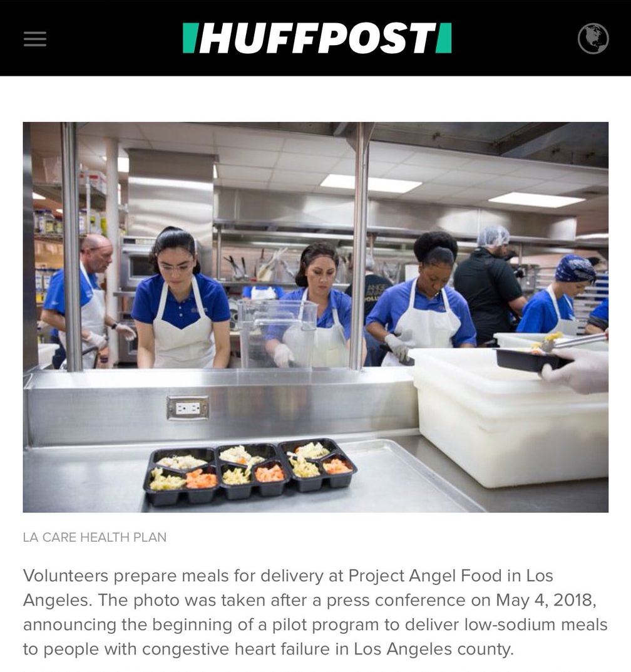Click the woman wearing glasses in the photo
This screenshot has width=631, height=672.
pyautogui.click(x=180, y=300)
